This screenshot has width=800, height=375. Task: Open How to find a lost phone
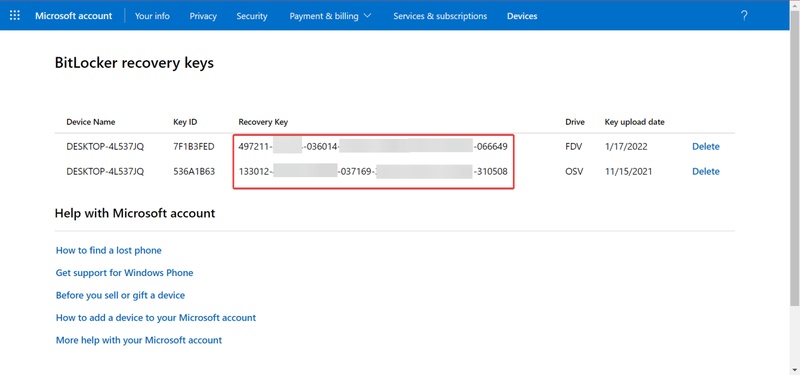pyautogui.click(x=109, y=251)
